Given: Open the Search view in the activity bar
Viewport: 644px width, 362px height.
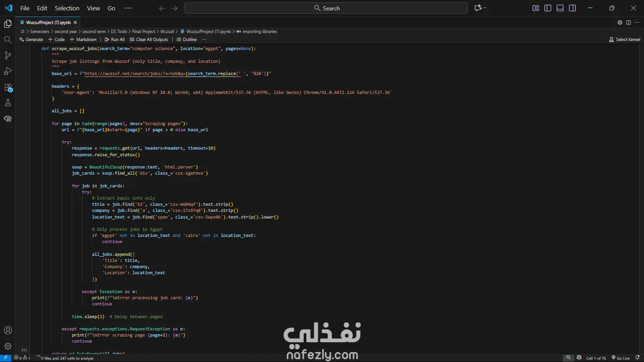Looking at the screenshot, I should [8, 40].
